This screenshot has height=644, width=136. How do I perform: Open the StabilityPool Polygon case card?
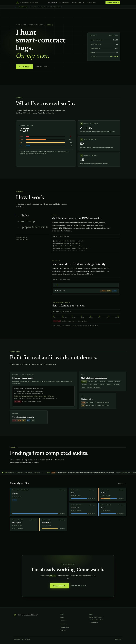pos(24,524)
